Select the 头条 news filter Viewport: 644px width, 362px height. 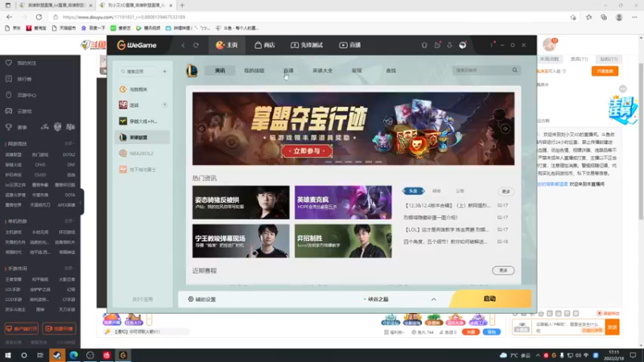(413, 191)
